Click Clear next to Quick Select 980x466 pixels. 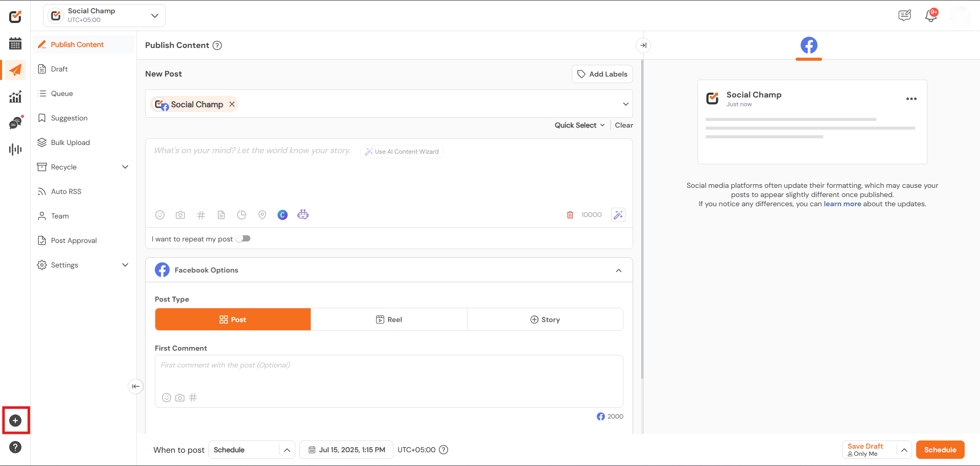624,125
